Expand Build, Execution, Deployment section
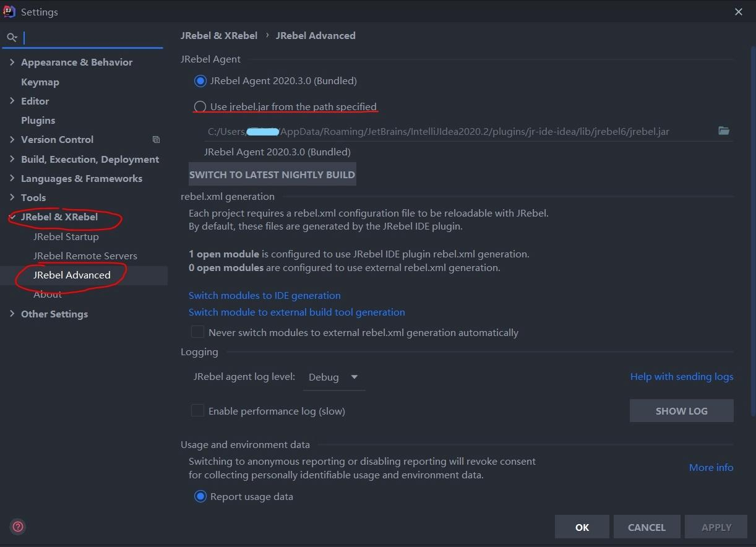756x547 pixels. click(12, 159)
